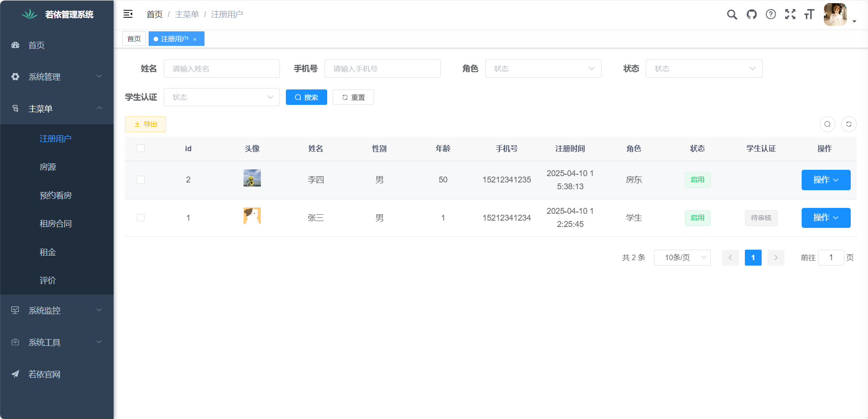Select 评价 in the sidebar
The image size is (868, 419).
coord(57,281)
